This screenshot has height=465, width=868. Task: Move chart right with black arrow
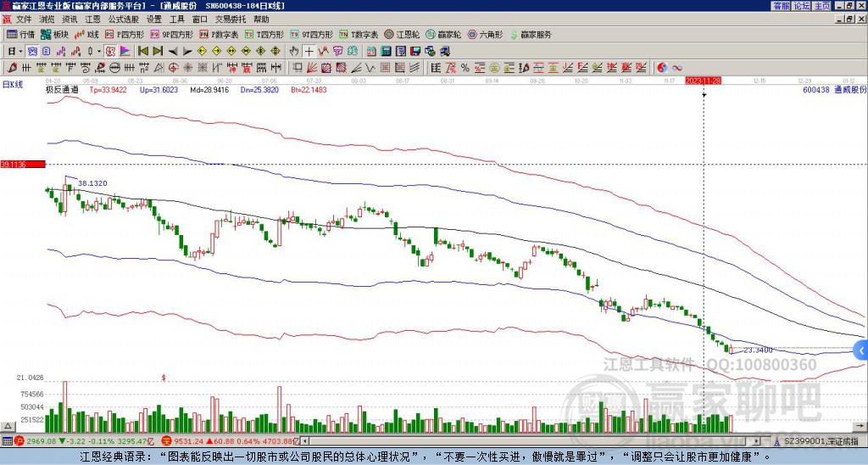tap(187, 51)
